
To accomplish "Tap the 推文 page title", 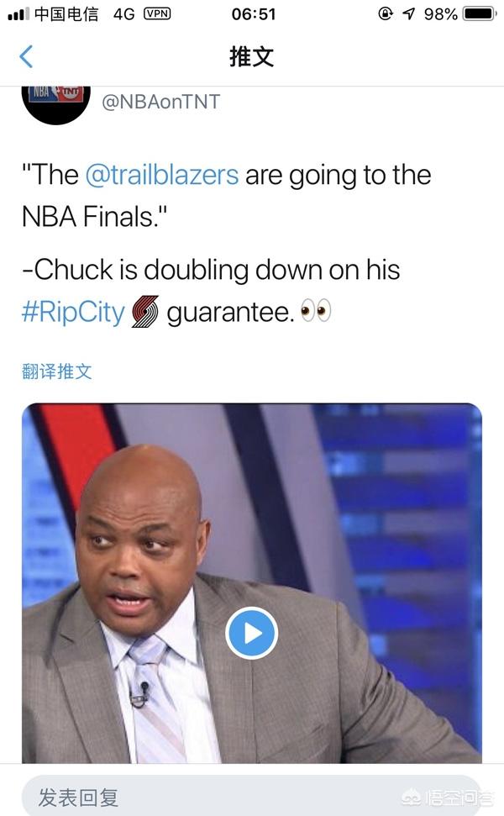I will [252, 56].
